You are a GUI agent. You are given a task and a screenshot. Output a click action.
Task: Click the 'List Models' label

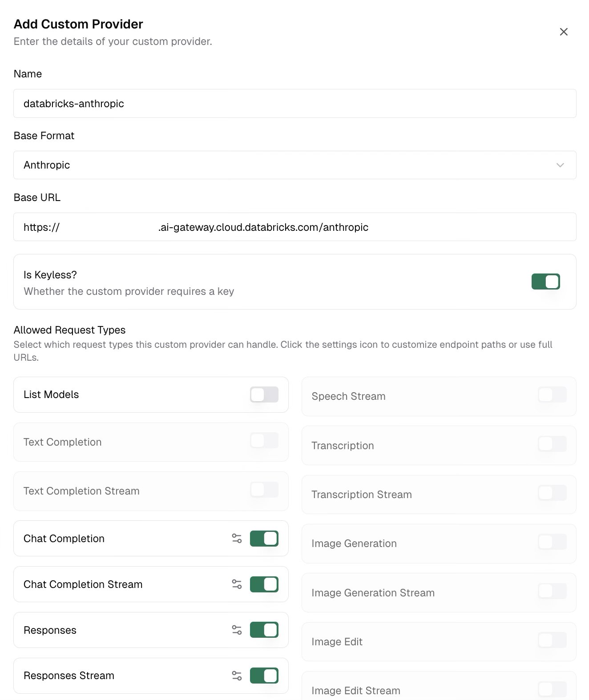coord(51,394)
